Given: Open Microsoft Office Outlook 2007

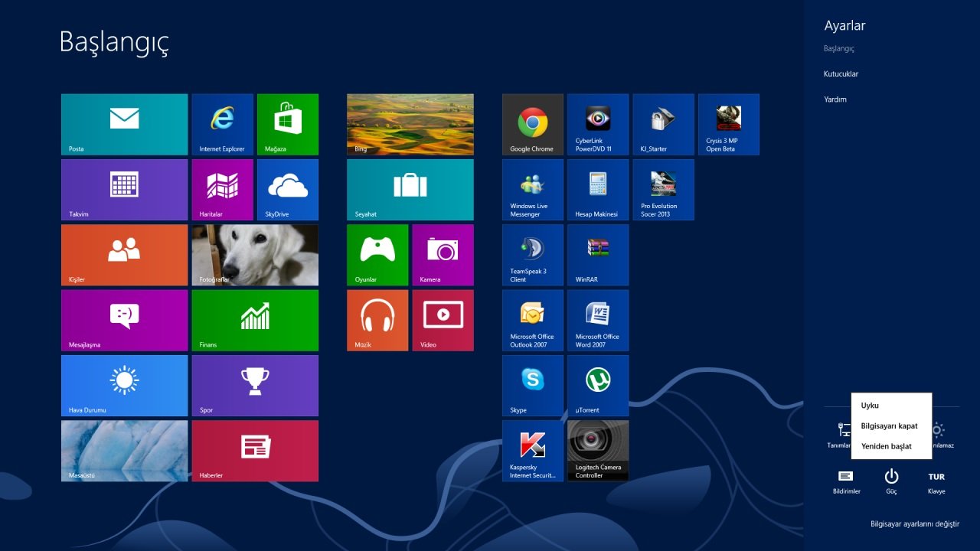Looking at the screenshot, I should point(533,321).
